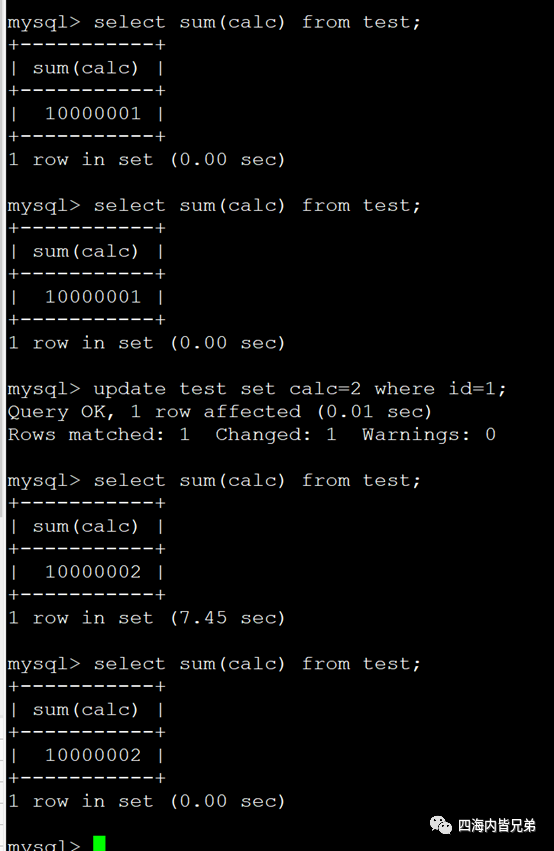Screen dimensions: 554x851
Task: Click the 四海内皆兄弟 watermark text
Action: pyautogui.click(x=496, y=825)
